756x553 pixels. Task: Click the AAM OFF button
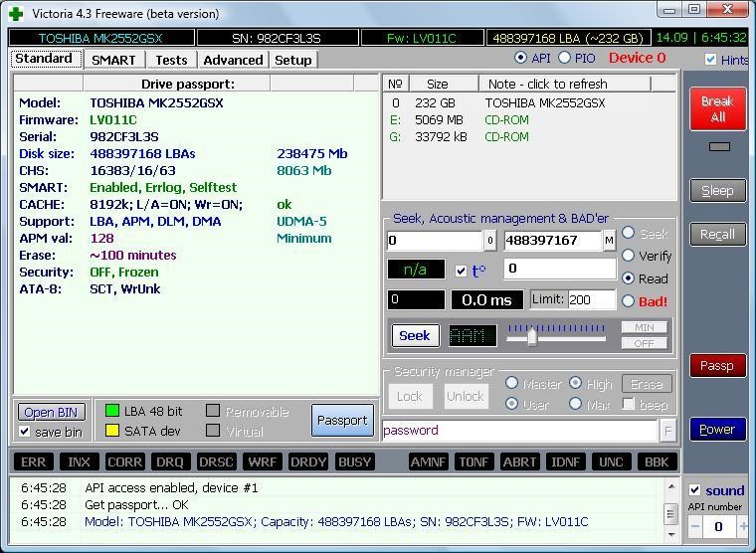[645, 343]
